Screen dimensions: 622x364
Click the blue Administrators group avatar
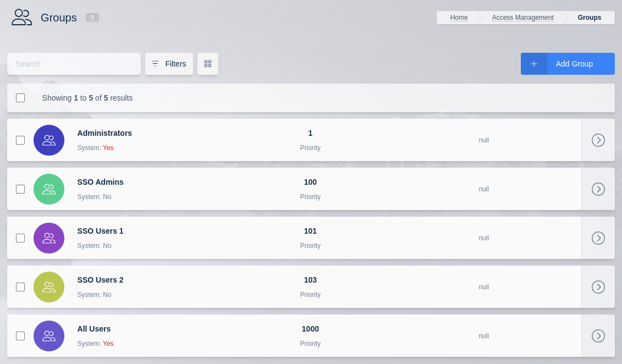[x=49, y=140]
